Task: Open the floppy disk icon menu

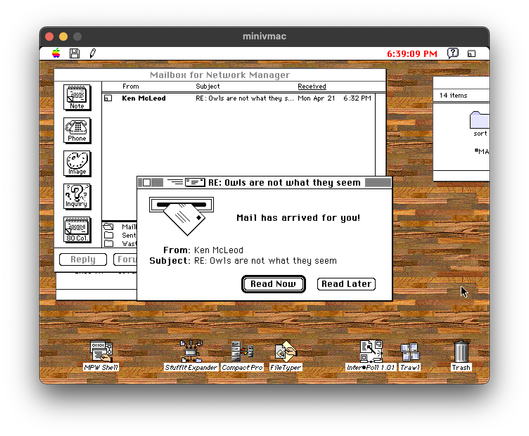Action: point(74,53)
